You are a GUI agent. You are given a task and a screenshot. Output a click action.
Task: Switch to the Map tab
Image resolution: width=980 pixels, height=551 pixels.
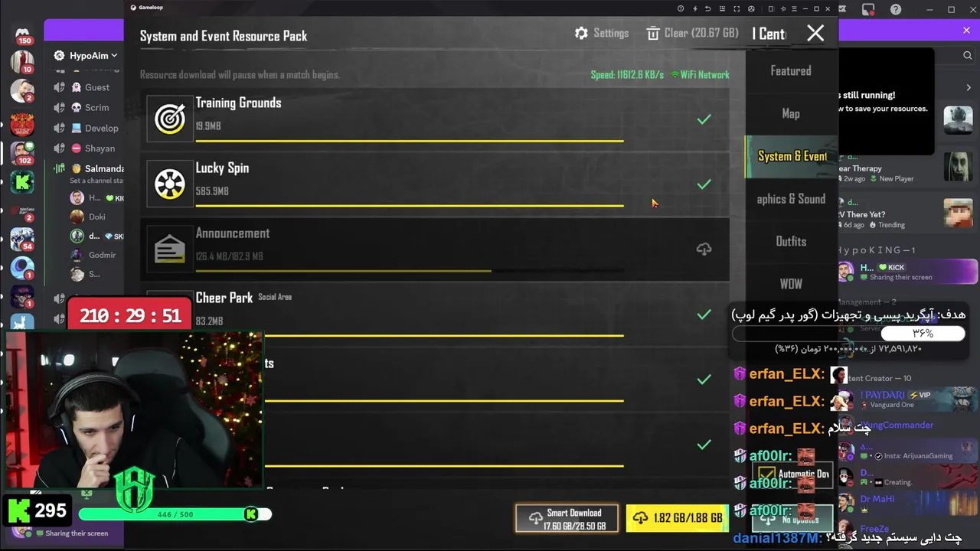[x=791, y=113]
